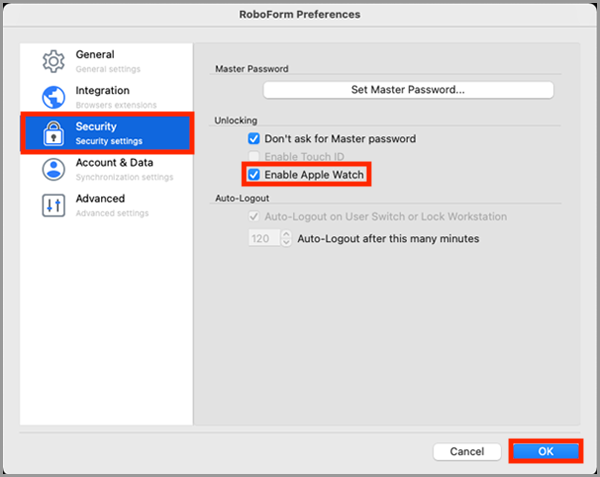Uncheck Don't ask for Master password
This screenshot has height=477, width=600.
tap(254, 138)
